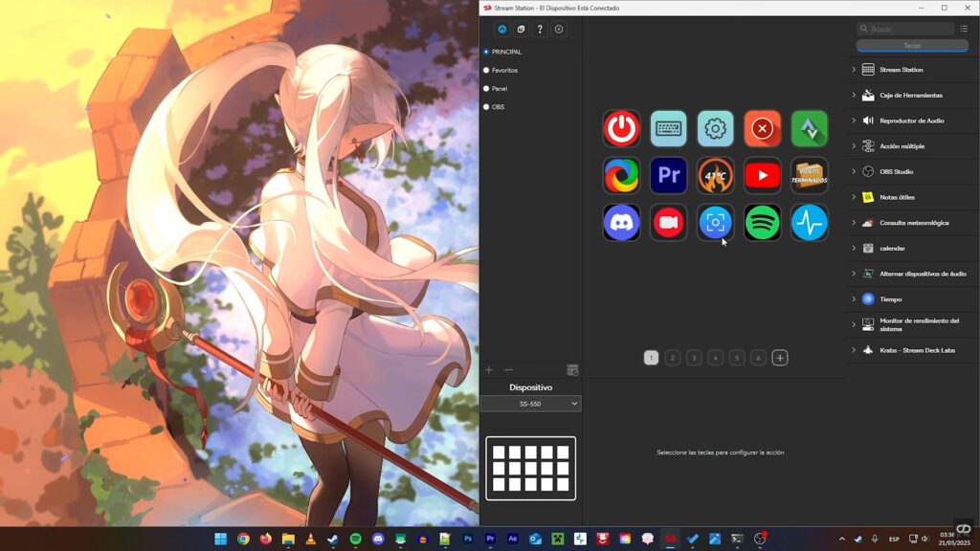The width and height of the screenshot is (980, 551).
Task: Open Firefox from the taskbar
Action: click(x=266, y=539)
